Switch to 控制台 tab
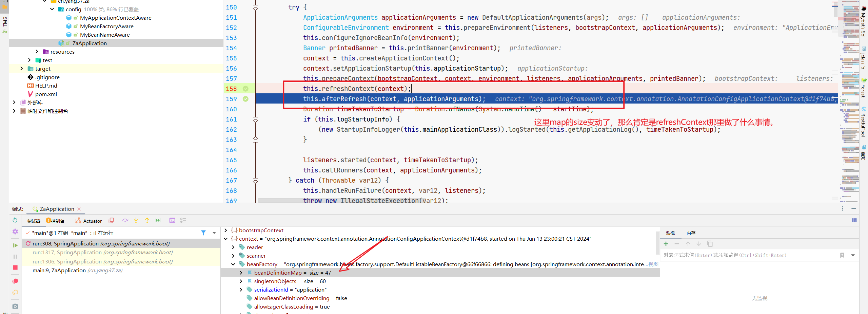Image resolution: width=868 pixels, height=314 pixels. [56, 221]
